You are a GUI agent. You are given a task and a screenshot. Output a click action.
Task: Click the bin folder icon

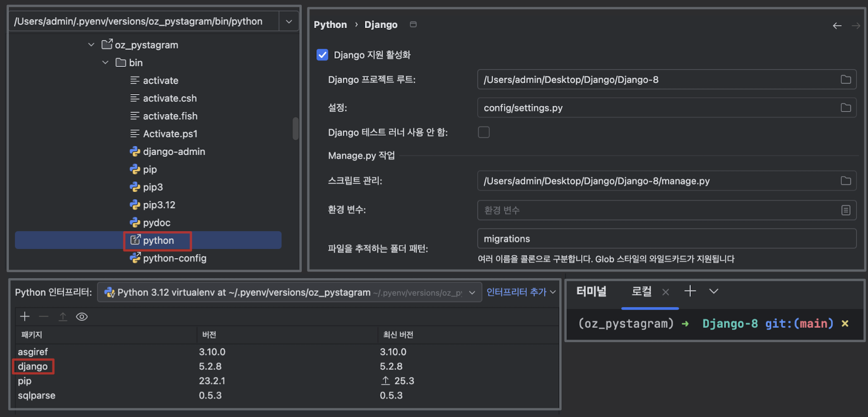tap(121, 62)
